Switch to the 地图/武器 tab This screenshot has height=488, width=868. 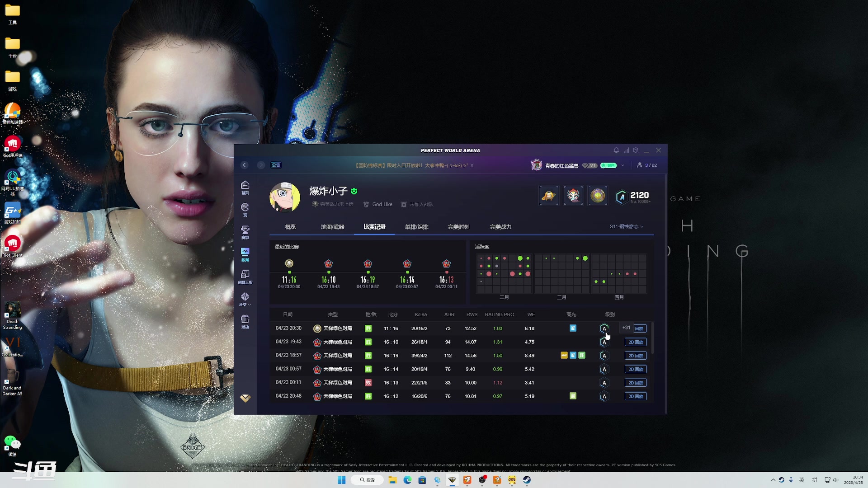(x=332, y=227)
